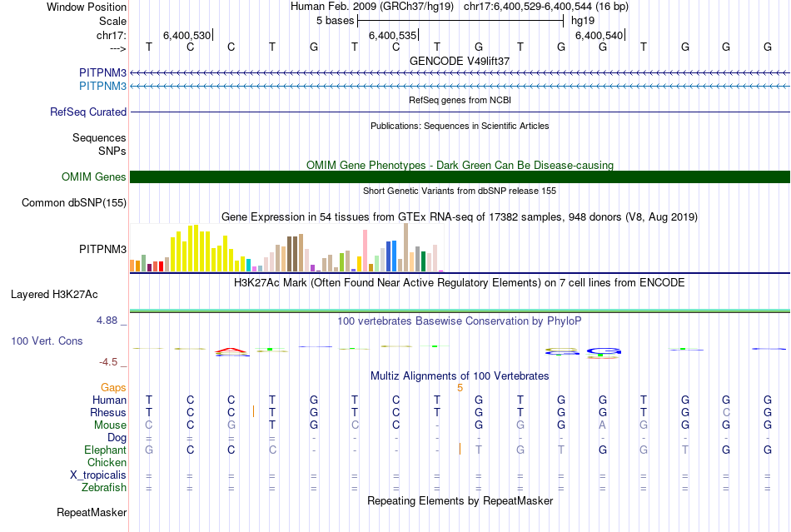Click the H3K27Ac Mark ENCODE track title
Screen dimensions: 791x532
460,282
